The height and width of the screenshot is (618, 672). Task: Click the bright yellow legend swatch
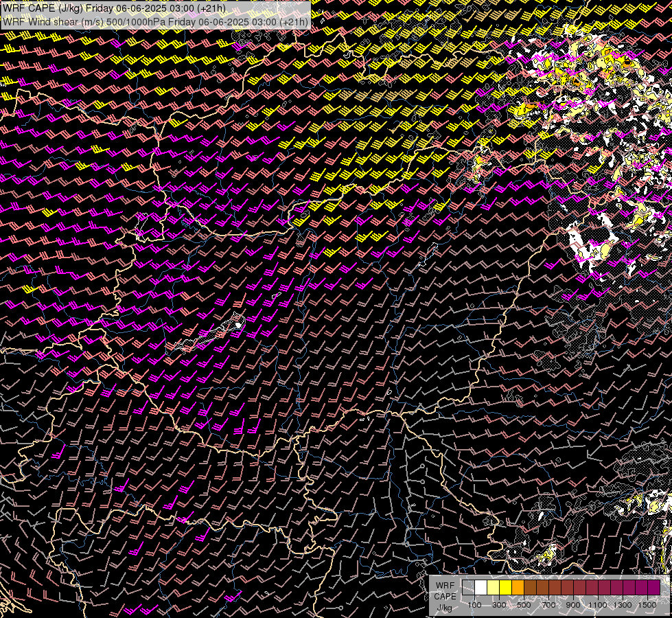(x=506, y=587)
